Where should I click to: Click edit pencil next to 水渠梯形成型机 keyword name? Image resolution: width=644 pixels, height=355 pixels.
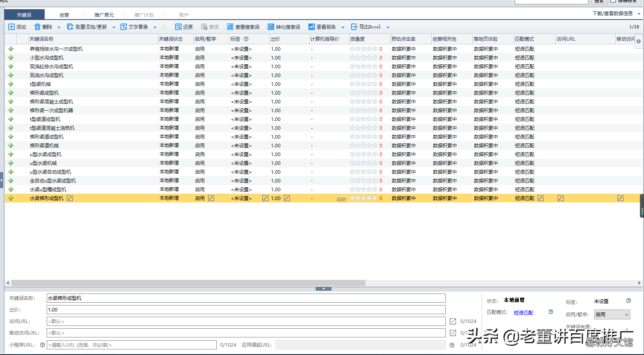click(x=70, y=198)
